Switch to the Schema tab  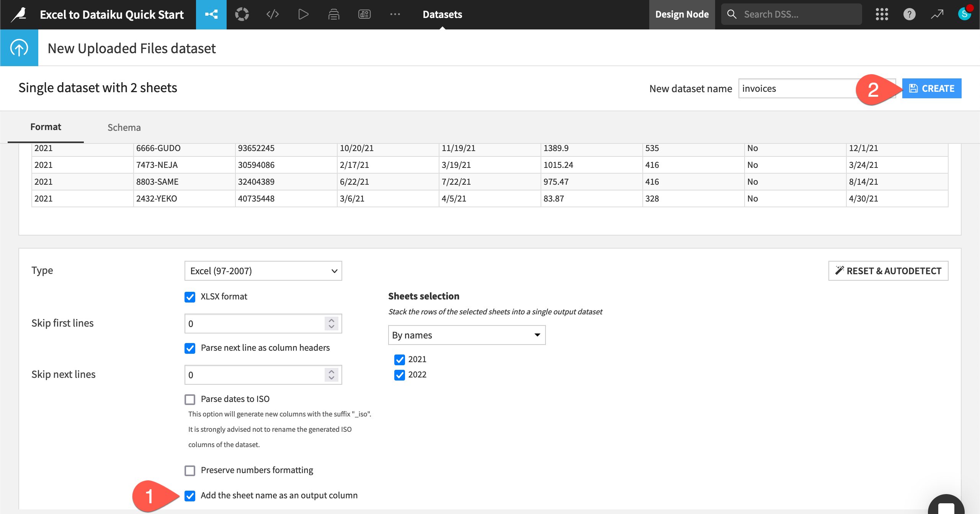[x=124, y=127]
